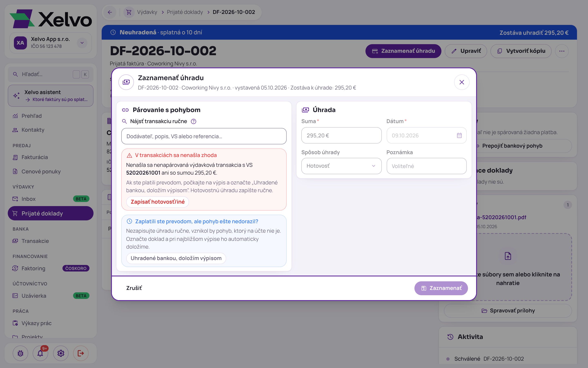Click the back arrow in breadcrumb bar

(110, 12)
